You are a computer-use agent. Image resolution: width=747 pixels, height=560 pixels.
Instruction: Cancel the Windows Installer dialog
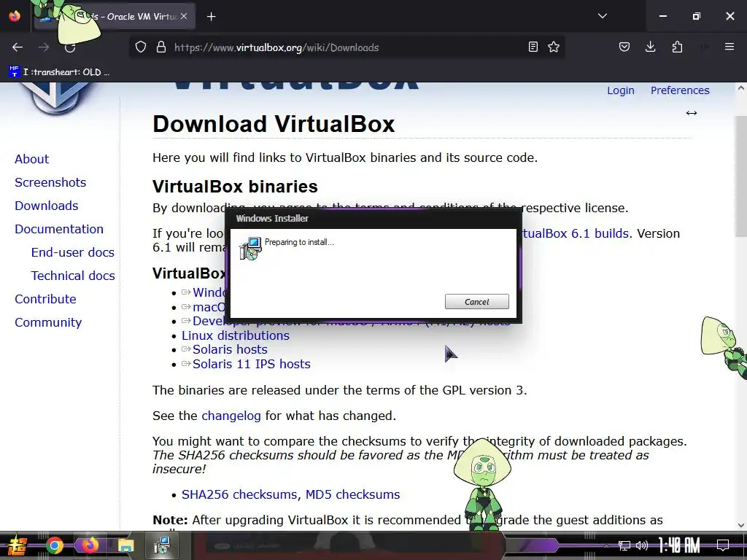[x=476, y=301]
